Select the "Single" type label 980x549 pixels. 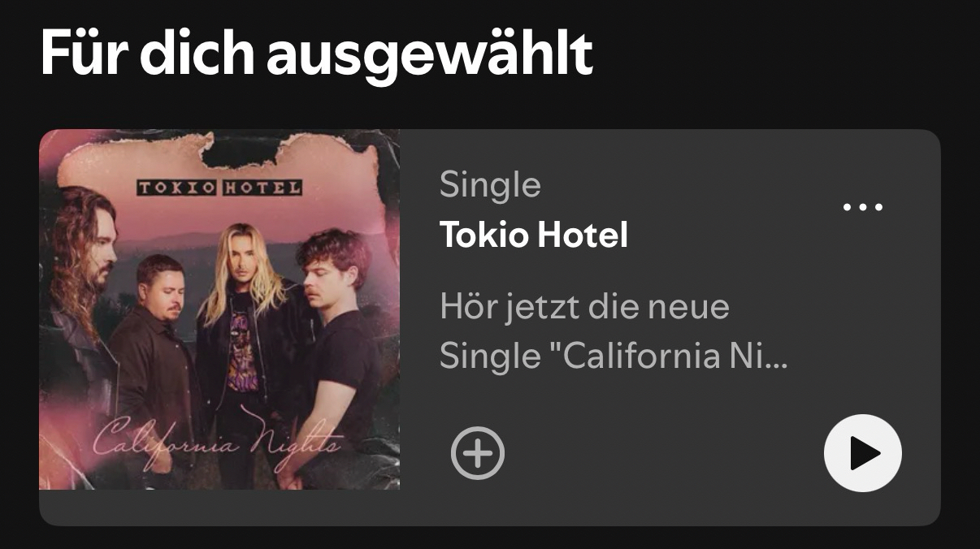coord(490,186)
